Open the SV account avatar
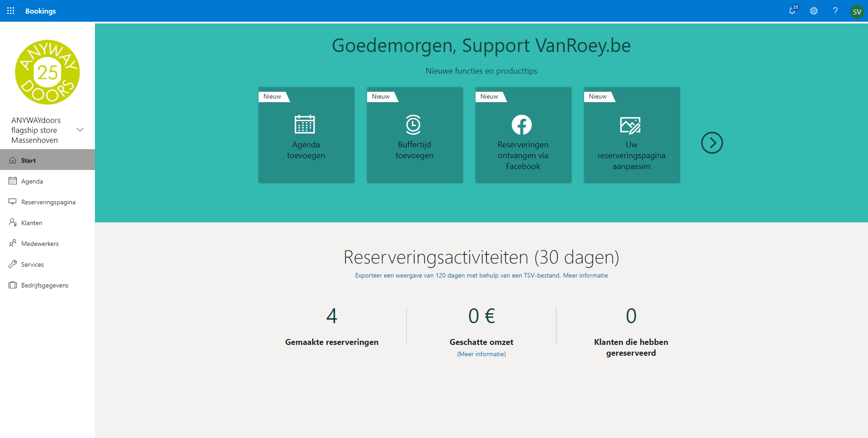Screen dimensions: 868x438 click(857, 11)
